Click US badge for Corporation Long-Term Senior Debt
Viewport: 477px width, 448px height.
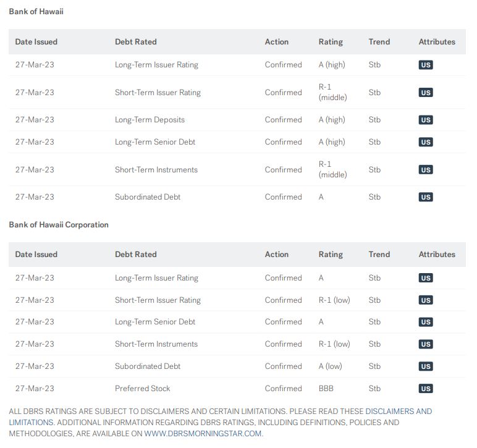coord(426,322)
